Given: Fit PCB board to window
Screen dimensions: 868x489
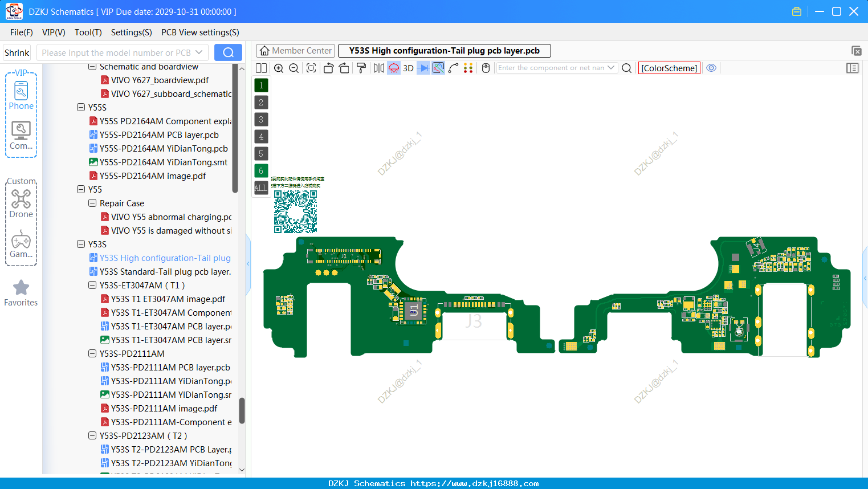Looking at the screenshot, I should click(311, 68).
